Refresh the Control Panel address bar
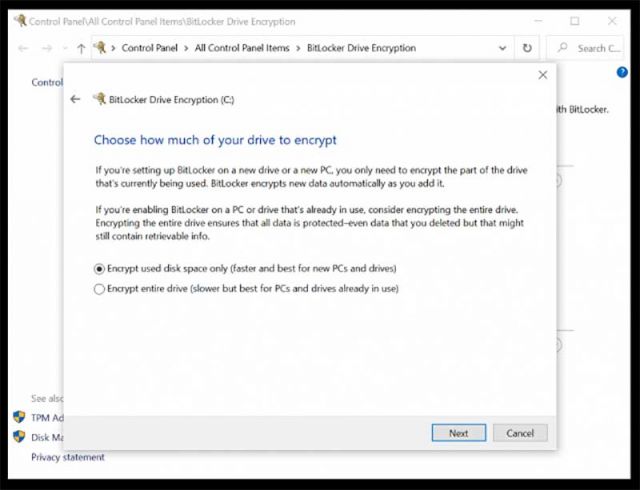Screen dimensions: 640x490 (x=527, y=48)
